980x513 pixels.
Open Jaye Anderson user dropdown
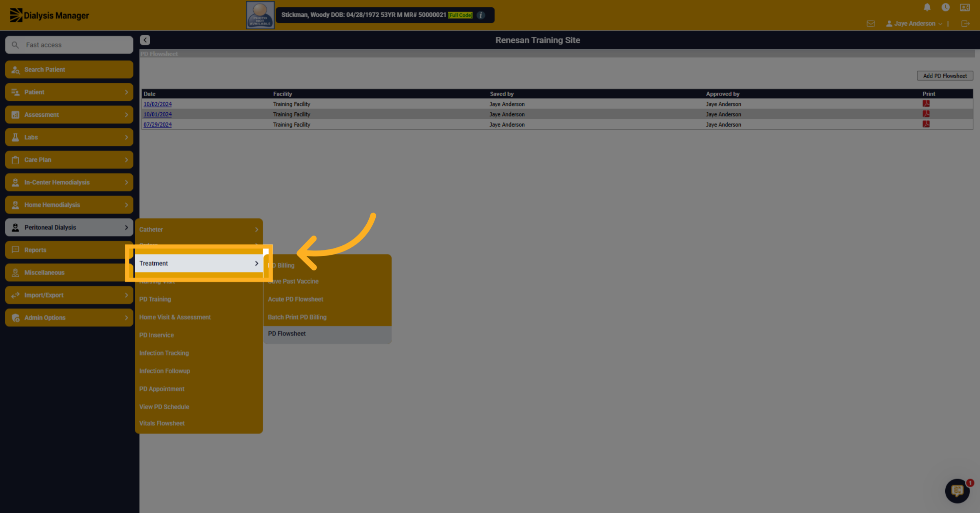coord(914,24)
